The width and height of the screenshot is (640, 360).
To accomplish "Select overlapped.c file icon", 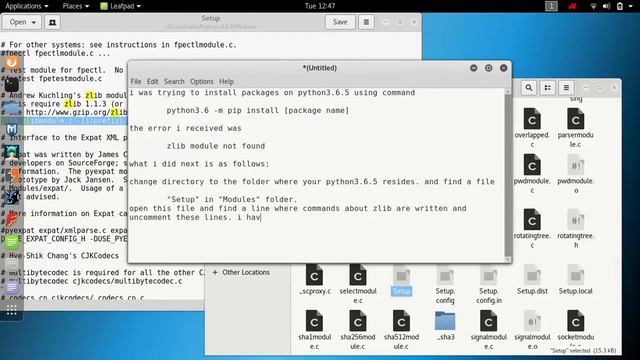I will coord(532,119).
